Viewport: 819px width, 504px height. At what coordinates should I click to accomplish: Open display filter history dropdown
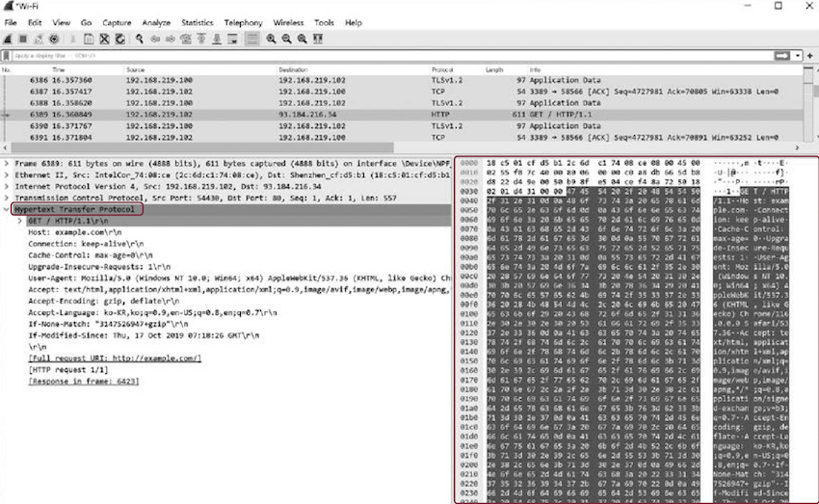pos(798,55)
